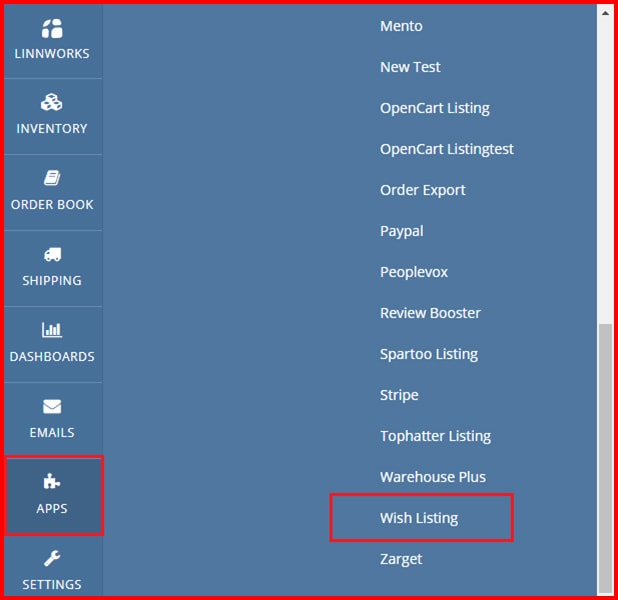This screenshot has width=618, height=600.
Task: Select the DASHBOARDS label
Action: (x=52, y=357)
